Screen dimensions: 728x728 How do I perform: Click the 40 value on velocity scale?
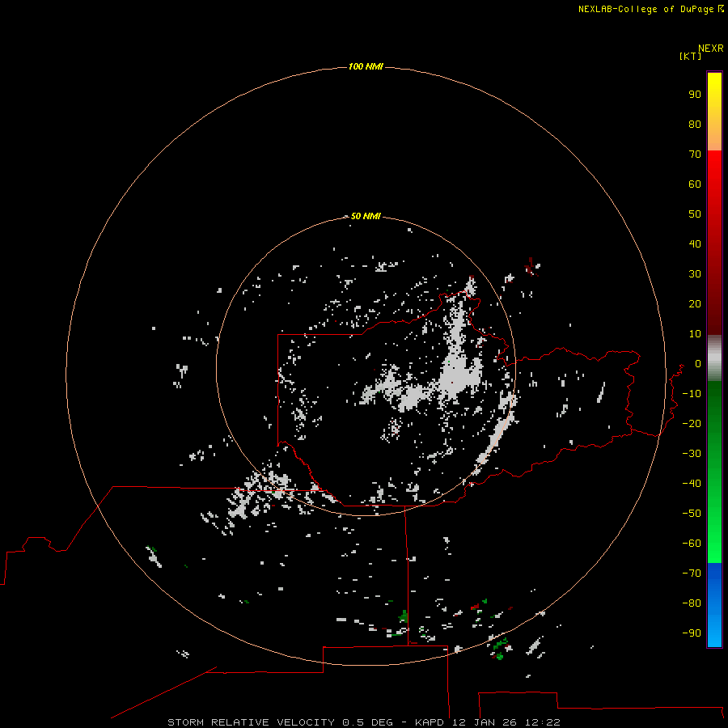[695, 243]
